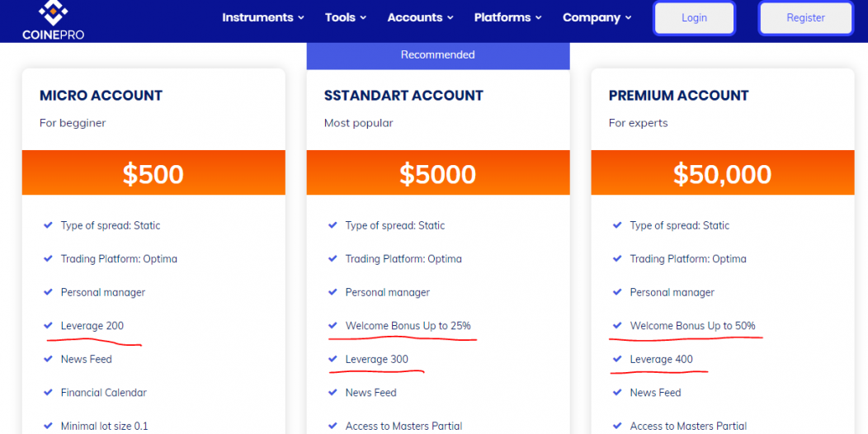Screen dimensions: 868x434
Task: Select the $500 Micro Account price banner
Action: click(153, 172)
